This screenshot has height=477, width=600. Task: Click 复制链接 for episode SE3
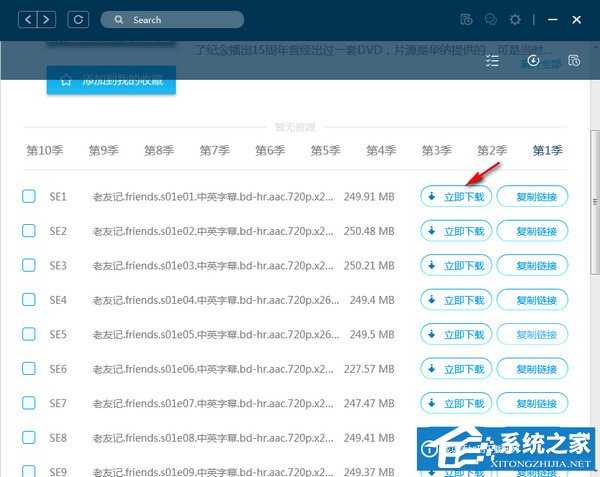click(x=532, y=266)
